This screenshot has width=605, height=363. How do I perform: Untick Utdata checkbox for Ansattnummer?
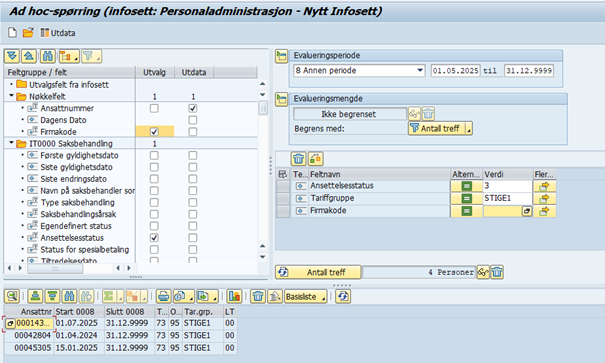click(193, 108)
